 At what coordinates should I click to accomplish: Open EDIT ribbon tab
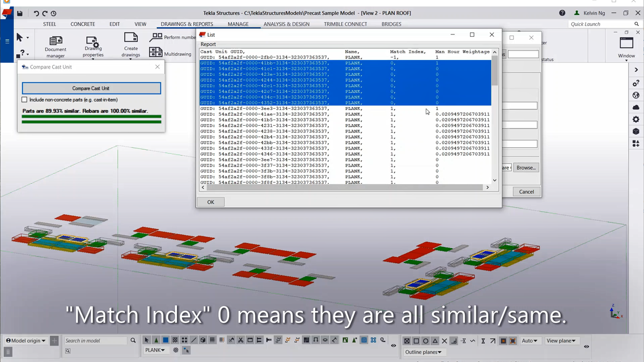115,24
